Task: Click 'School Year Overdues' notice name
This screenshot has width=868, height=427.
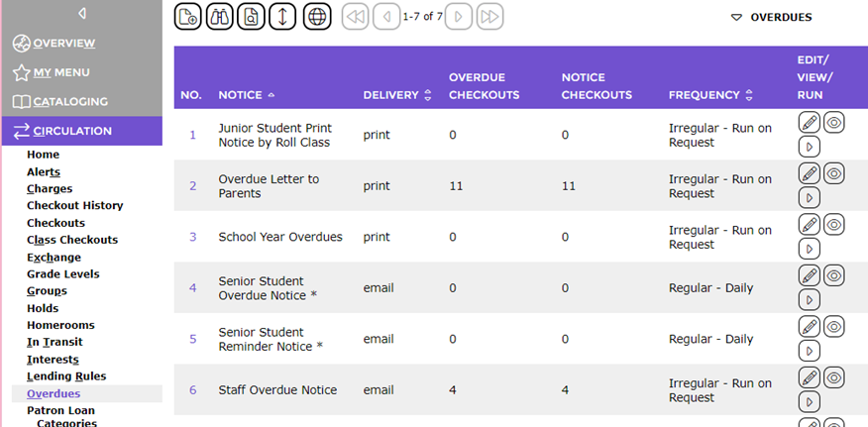Action: [280, 237]
